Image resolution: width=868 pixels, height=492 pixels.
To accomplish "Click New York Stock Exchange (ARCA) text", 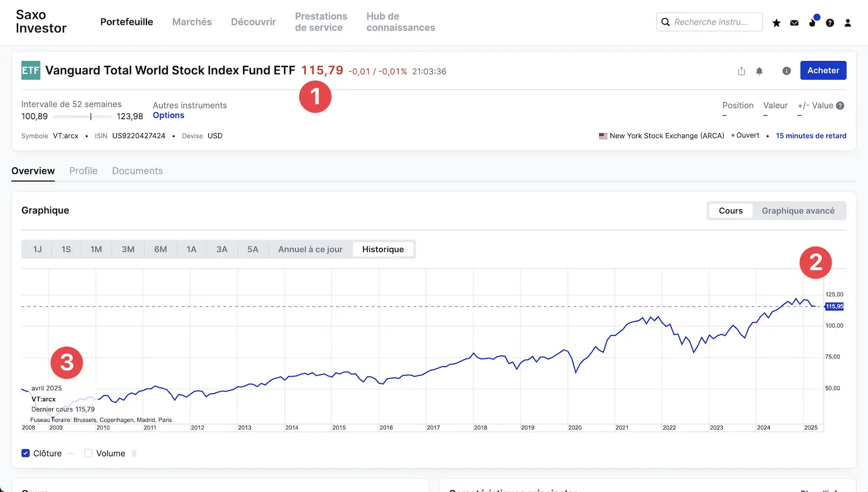I will (x=667, y=136).
